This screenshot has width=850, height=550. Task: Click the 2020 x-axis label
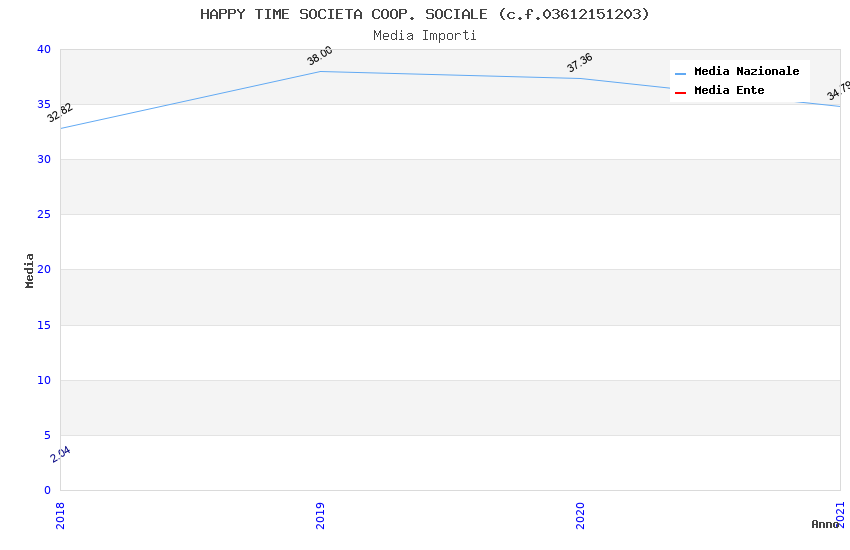[x=580, y=515]
